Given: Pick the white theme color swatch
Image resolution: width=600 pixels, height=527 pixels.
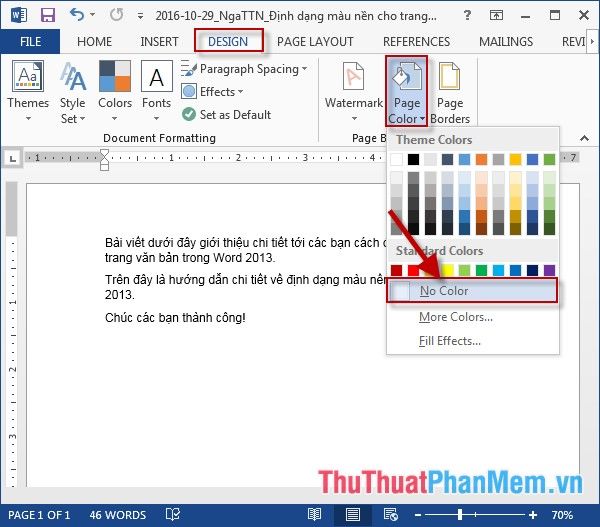Looking at the screenshot, I should pos(396,159).
